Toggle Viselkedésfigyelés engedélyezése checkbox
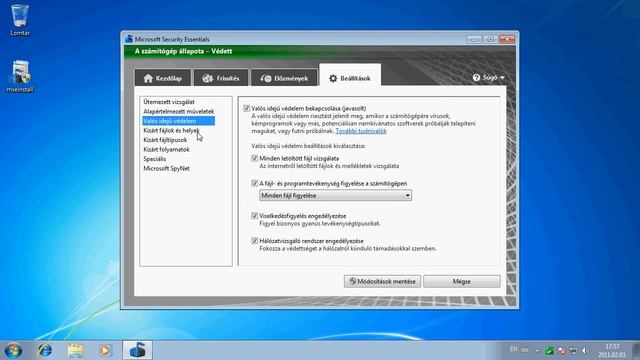640x360 pixels. tap(255, 216)
